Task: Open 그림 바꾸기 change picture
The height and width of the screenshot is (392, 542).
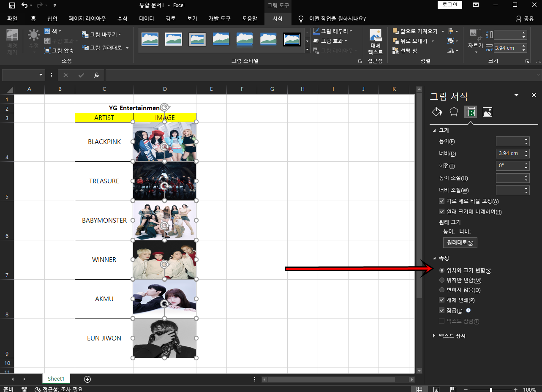Action: [x=101, y=35]
